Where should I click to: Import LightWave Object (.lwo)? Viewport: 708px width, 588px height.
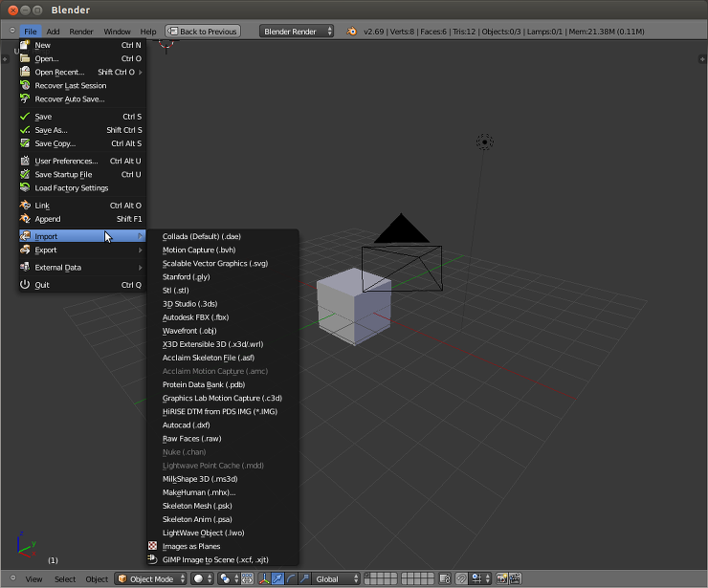point(223,533)
